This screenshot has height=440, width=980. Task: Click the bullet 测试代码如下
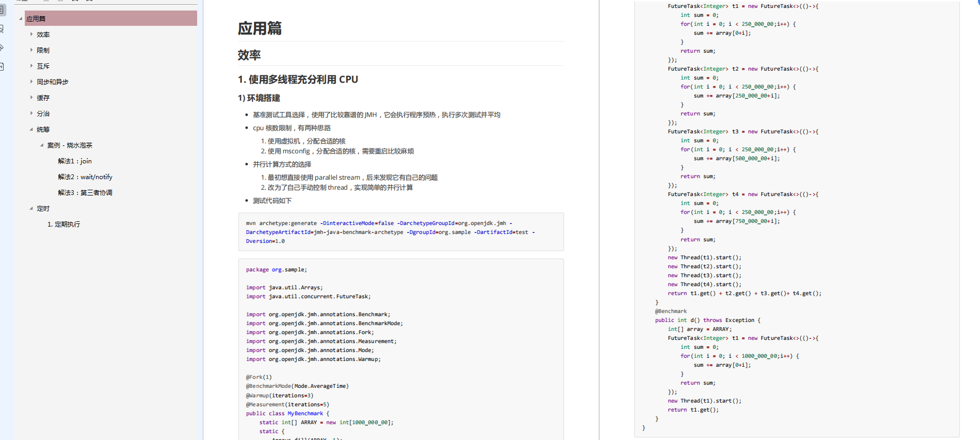[272, 200]
